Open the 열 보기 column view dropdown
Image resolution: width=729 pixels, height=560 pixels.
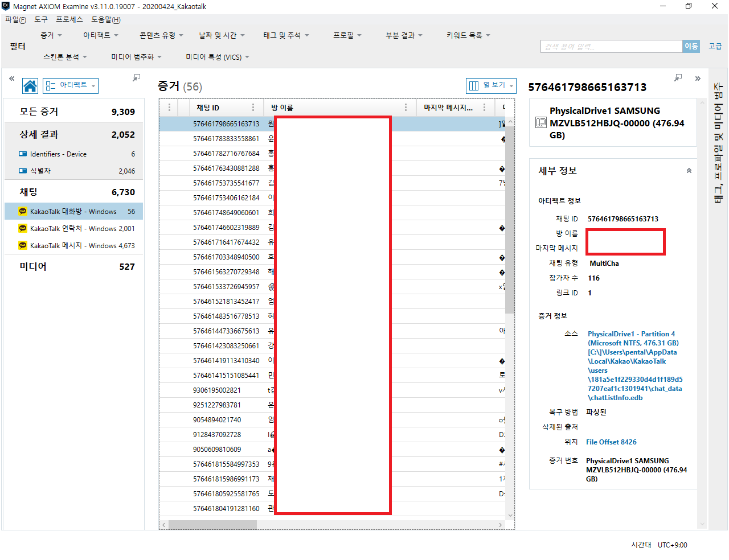point(491,86)
